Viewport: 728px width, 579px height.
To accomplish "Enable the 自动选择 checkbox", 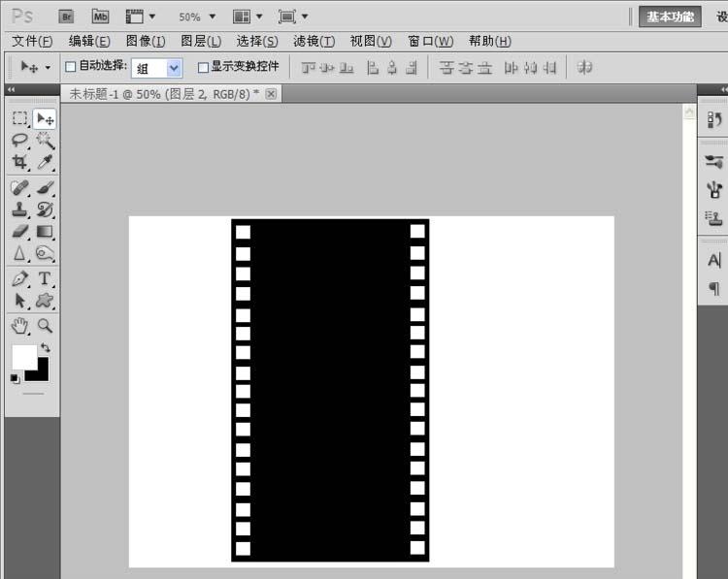I will (x=70, y=67).
